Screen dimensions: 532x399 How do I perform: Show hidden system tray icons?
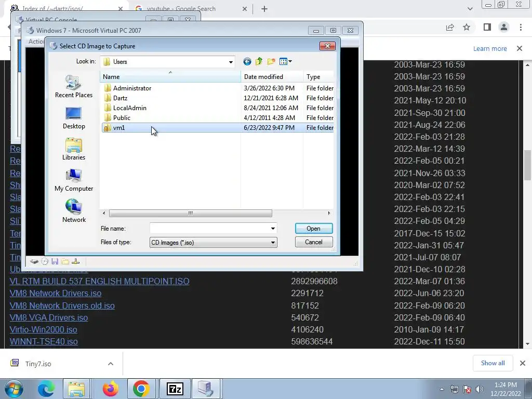(x=442, y=390)
